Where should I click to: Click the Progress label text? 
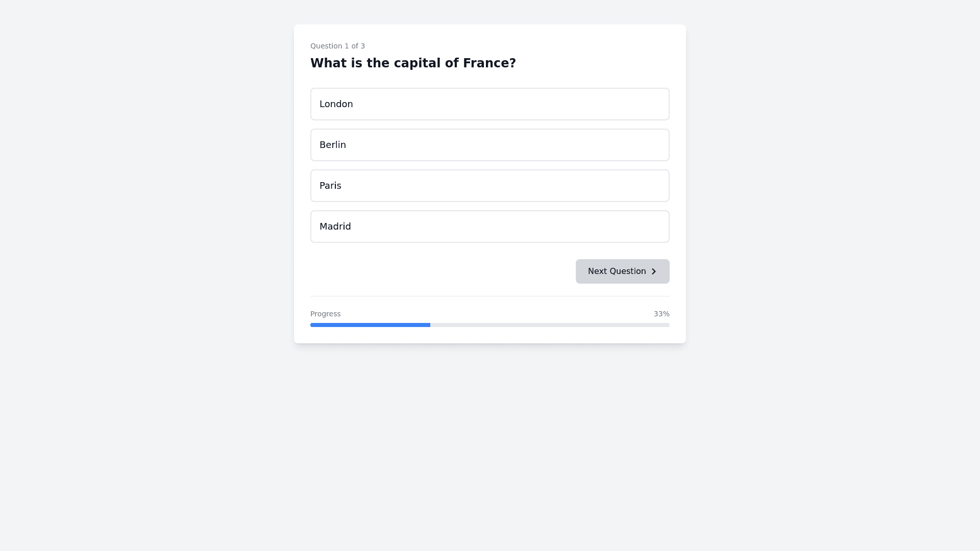pos(325,314)
